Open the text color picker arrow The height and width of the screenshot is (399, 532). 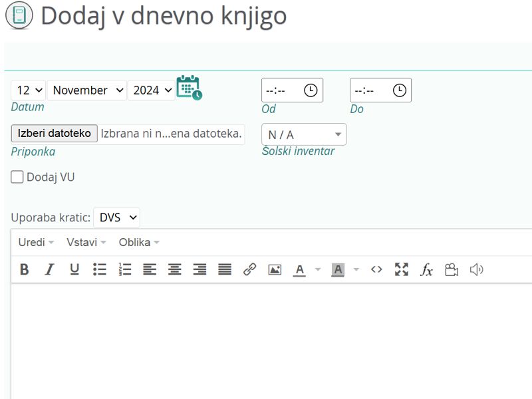[318, 269]
